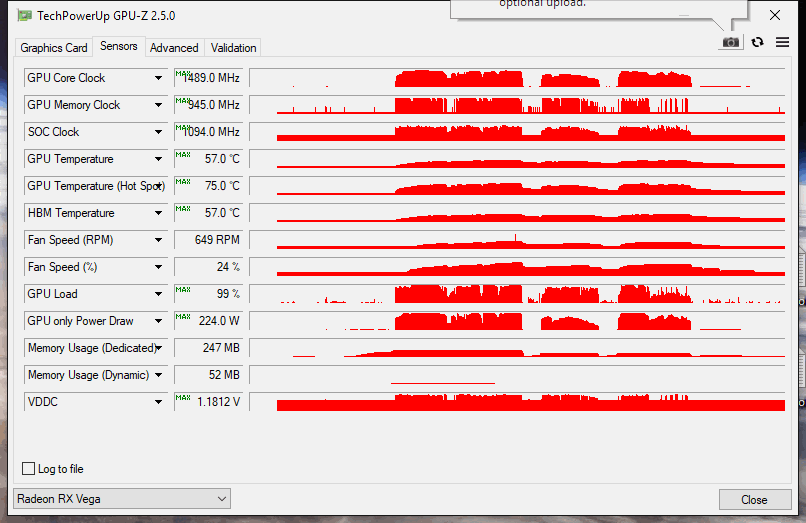Image resolution: width=806 pixels, height=523 pixels.
Task: Open the hamburger menu icon
Action: 782,42
